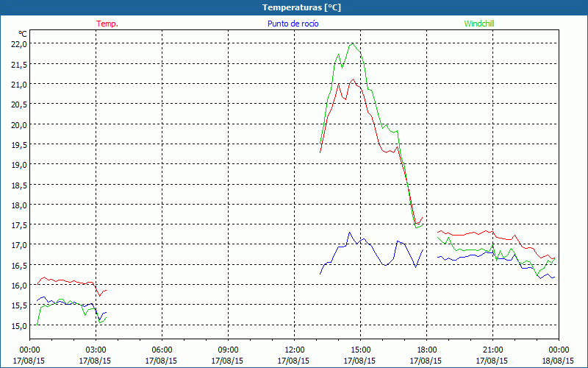Click the '19,0' y-axis value

click(x=21, y=165)
